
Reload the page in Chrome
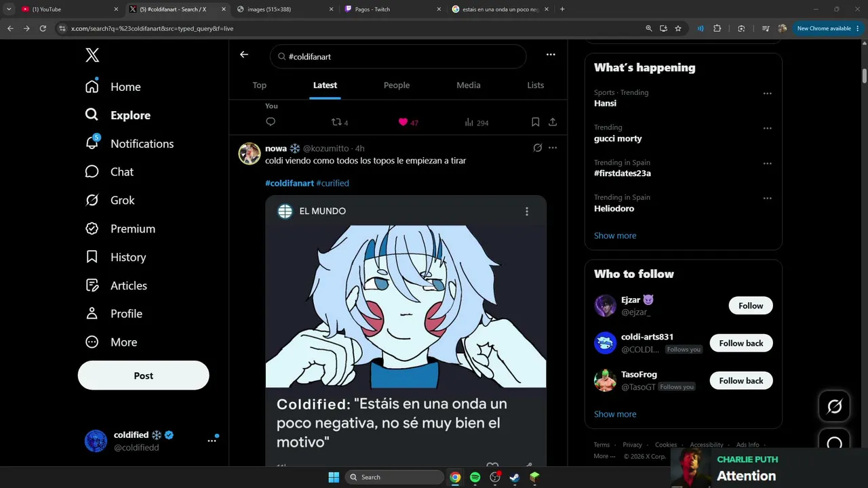pyautogui.click(x=43, y=28)
